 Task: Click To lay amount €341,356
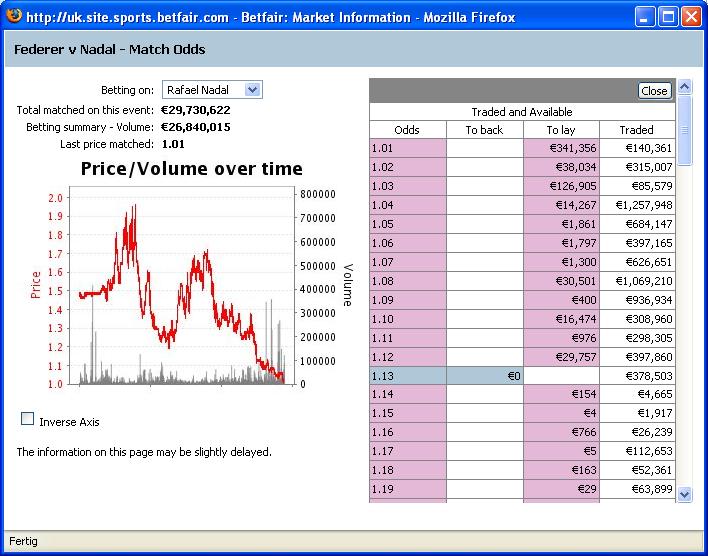click(x=561, y=148)
